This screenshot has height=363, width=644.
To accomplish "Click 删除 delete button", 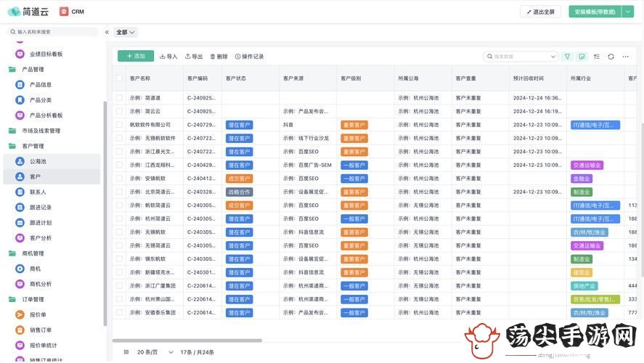I will tap(219, 57).
